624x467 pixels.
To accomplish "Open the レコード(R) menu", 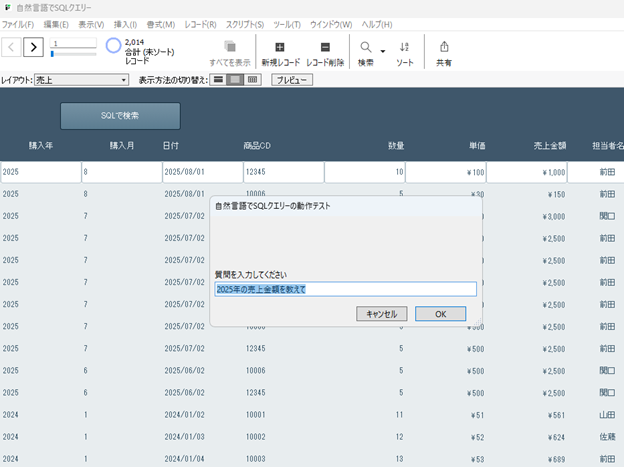I will [x=200, y=23].
